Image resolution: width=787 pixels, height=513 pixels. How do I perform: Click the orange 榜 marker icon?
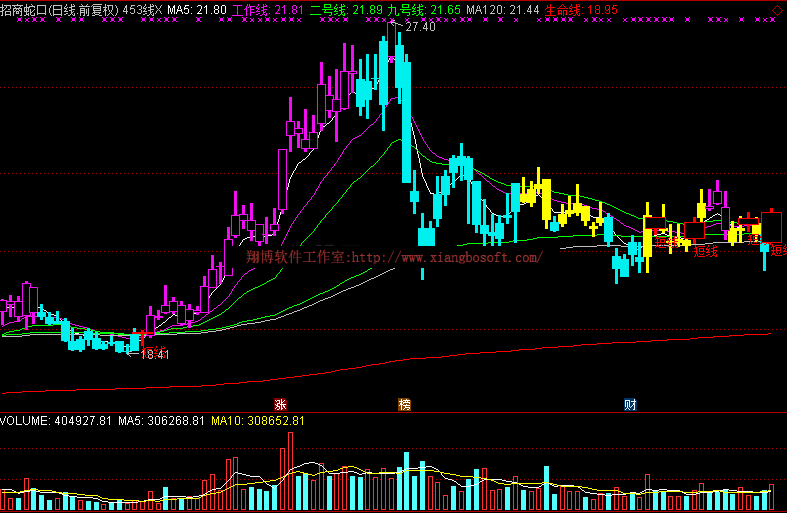[x=404, y=405]
